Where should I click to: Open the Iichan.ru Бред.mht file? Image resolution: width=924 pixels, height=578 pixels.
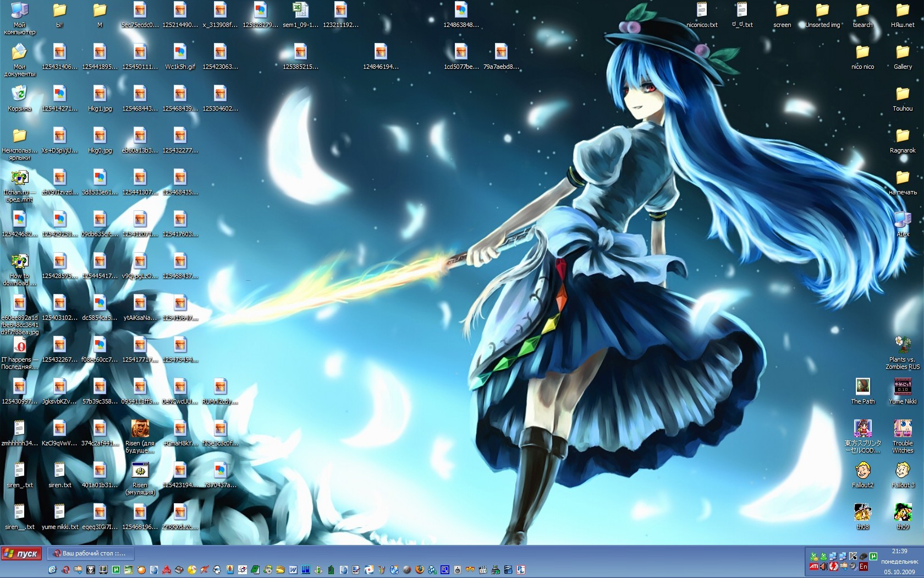click(20, 185)
